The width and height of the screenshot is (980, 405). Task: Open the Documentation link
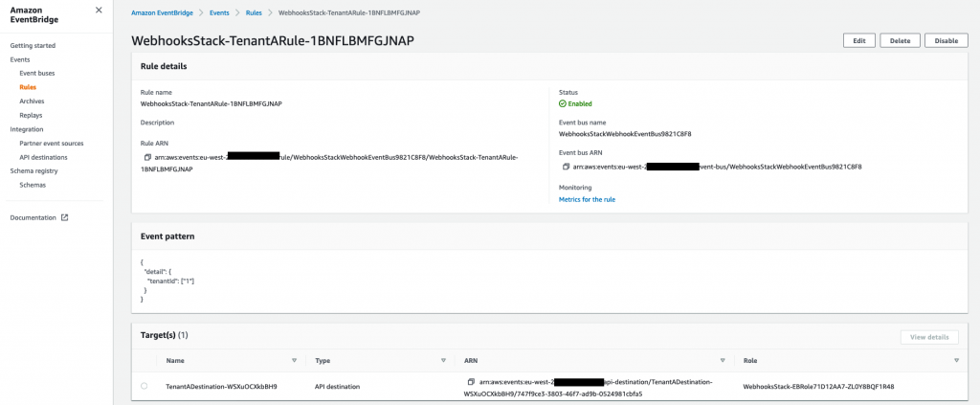(x=33, y=217)
